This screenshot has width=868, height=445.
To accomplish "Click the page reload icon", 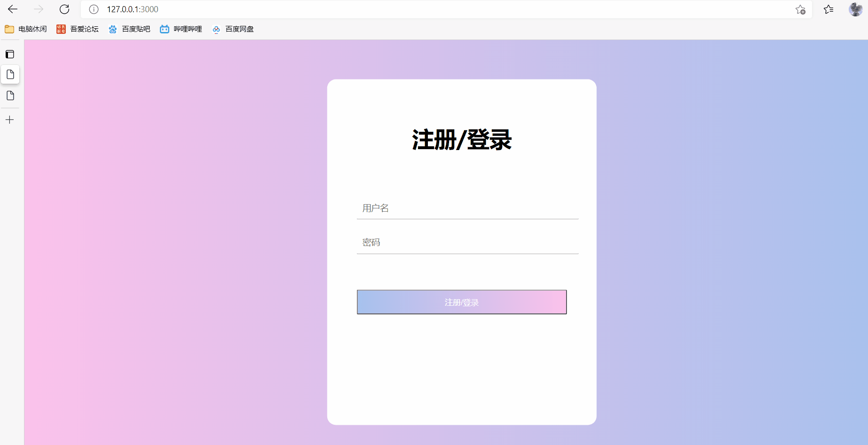I will click(64, 9).
